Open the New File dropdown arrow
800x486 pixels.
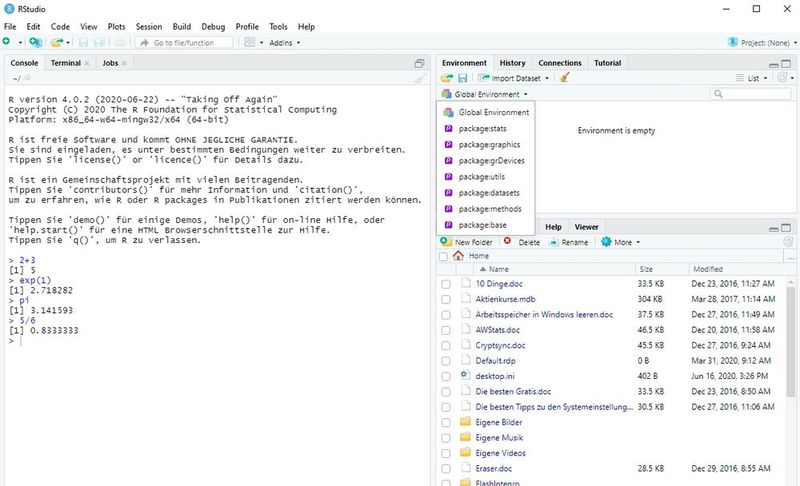pos(20,43)
